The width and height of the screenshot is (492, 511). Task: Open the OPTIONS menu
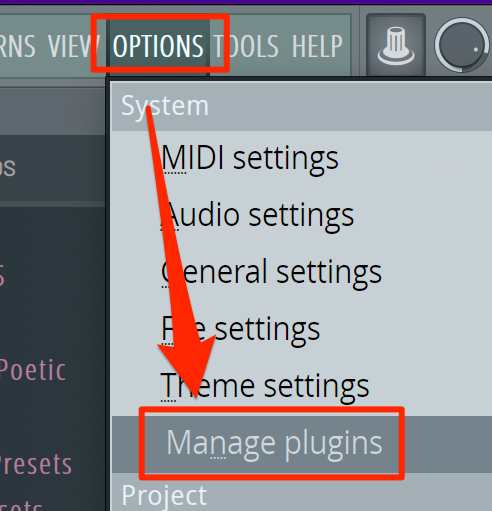[158, 46]
